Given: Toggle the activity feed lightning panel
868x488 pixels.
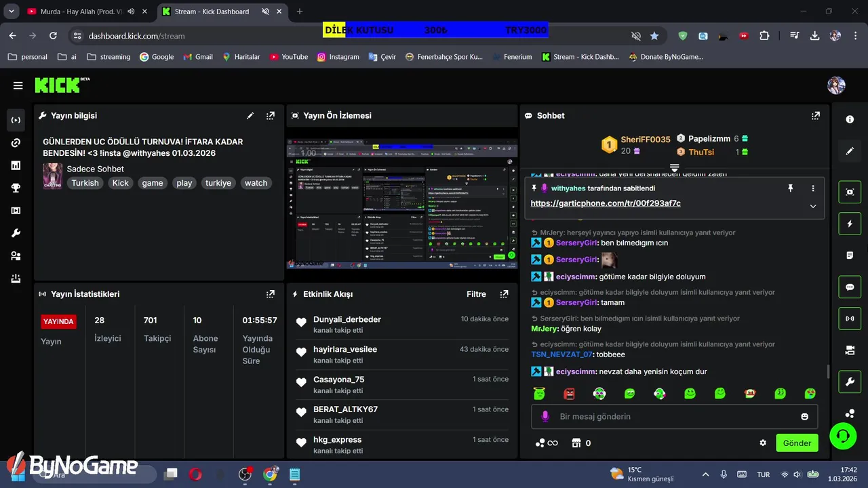Looking at the screenshot, I should coord(850,224).
